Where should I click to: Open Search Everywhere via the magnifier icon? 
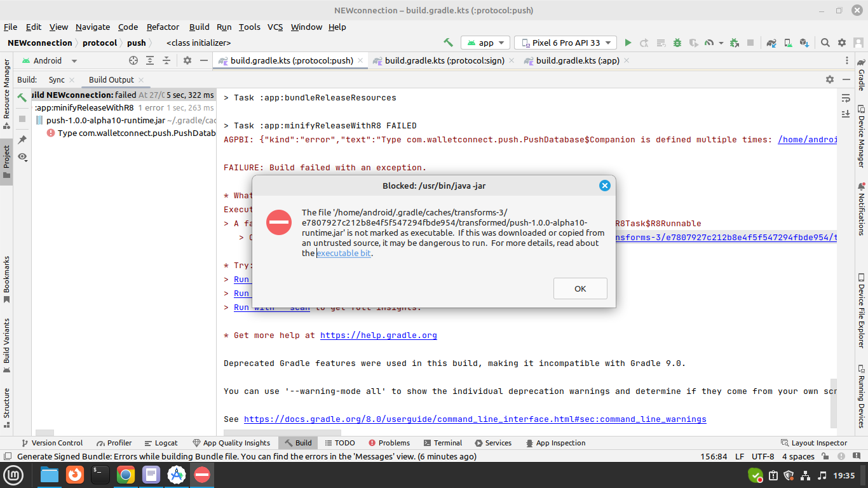click(x=824, y=43)
